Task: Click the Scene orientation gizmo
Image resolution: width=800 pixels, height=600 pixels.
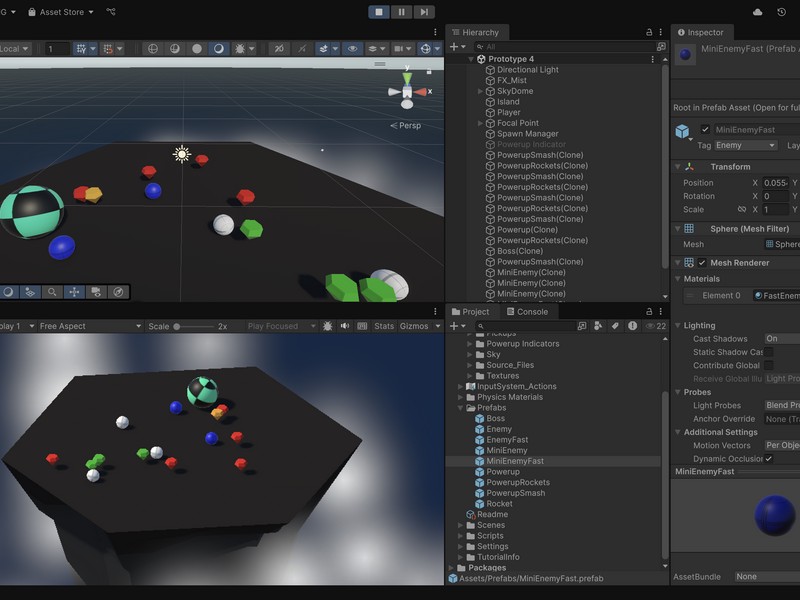Action: coord(406,91)
